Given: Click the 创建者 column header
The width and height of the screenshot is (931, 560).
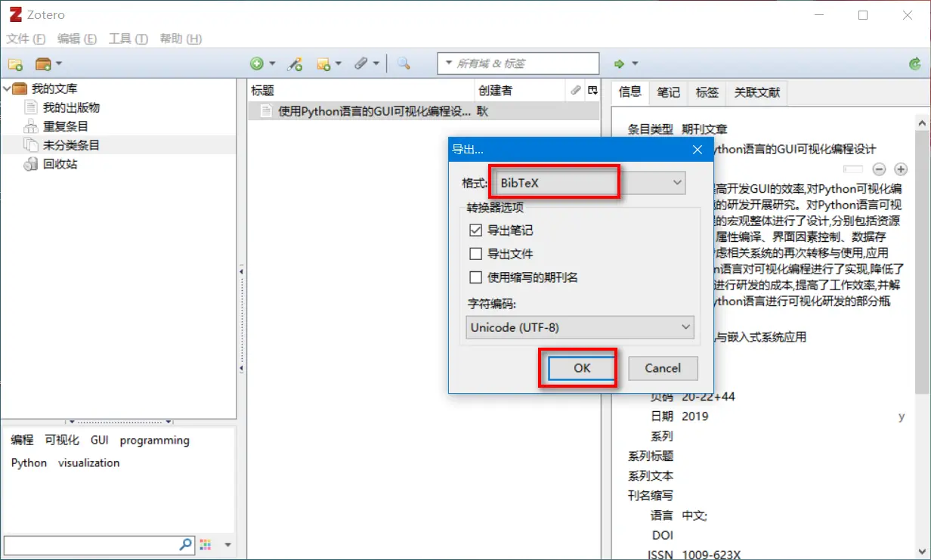Looking at the screenshot, I should click(520, 91).
